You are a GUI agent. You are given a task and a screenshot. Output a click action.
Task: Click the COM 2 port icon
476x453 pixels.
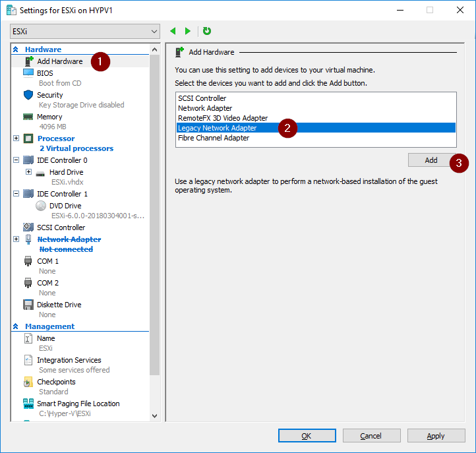pos(28,283)
